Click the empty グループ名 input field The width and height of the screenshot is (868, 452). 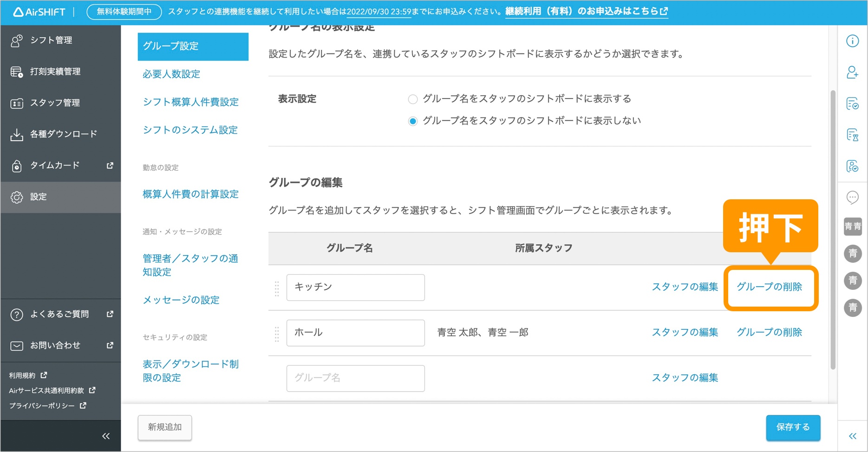pyautogui.click(x=355, y=378)
